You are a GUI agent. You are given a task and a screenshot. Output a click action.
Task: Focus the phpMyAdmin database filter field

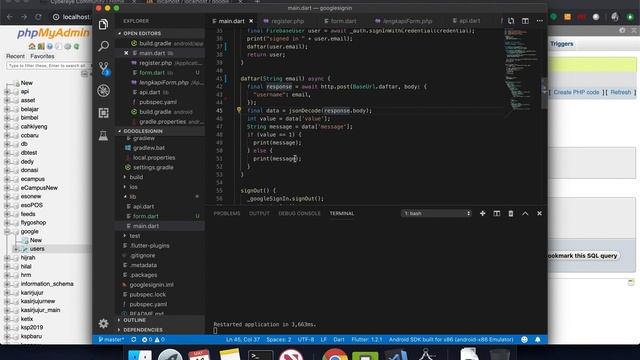47,66
